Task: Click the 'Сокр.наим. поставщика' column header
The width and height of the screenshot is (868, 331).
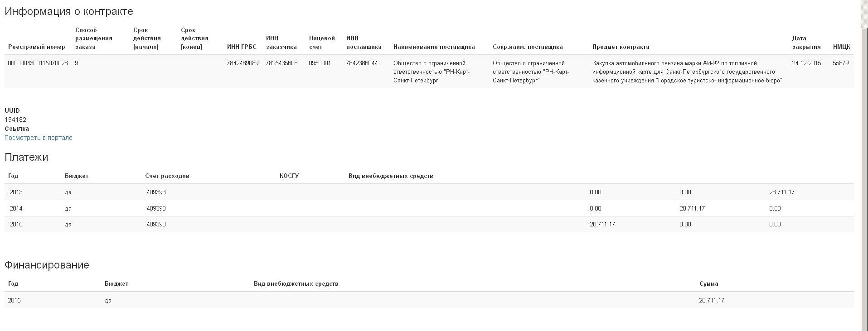Action: click(528, 47)
